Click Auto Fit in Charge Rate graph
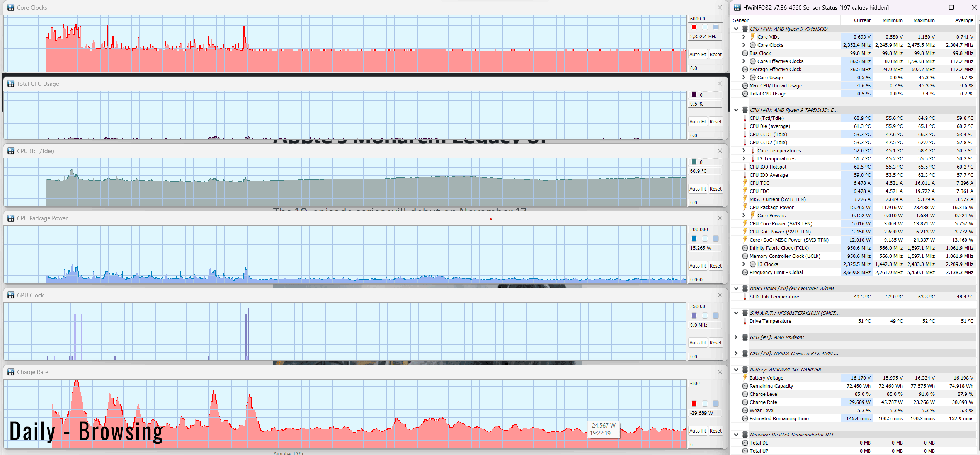The image size is (980, 455). [698, 431]
